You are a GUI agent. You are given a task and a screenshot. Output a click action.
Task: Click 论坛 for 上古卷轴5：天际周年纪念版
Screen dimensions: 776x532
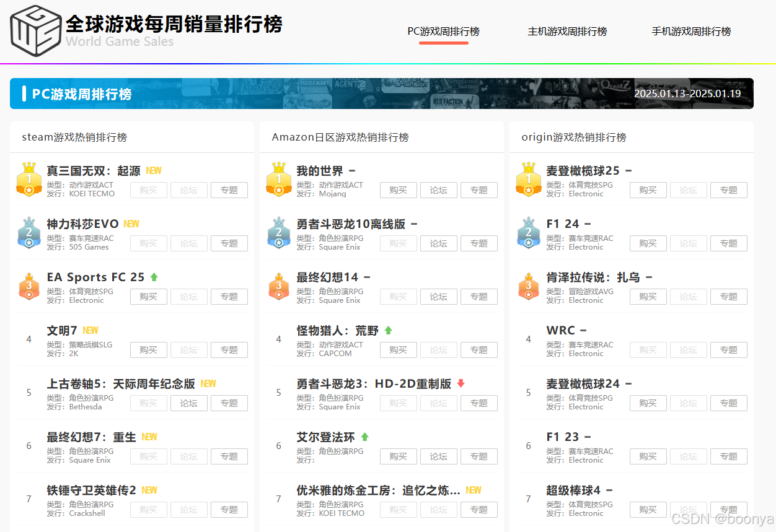click(189, 403)
